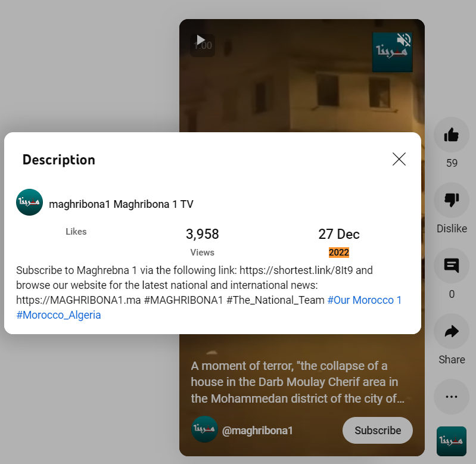This screenshot has width=476, height=464.
Task: Click the thumbs-down Dislike icon
Action: 452,200
